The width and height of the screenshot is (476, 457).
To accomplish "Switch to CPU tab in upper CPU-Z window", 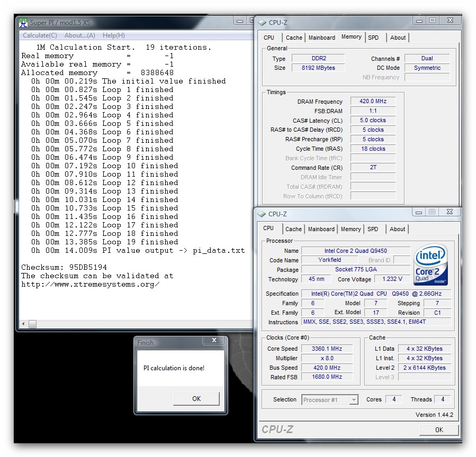I will tap(269, 38).
